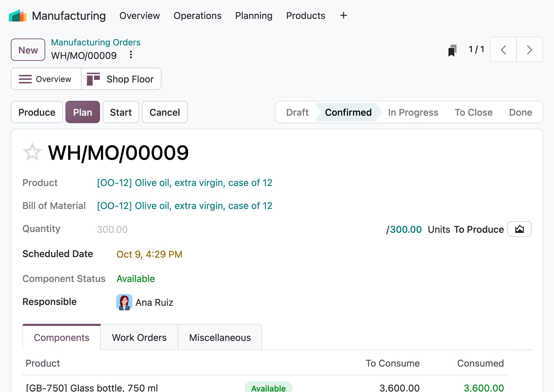
Task: Select the Done status stage
Action: [521, 112]
